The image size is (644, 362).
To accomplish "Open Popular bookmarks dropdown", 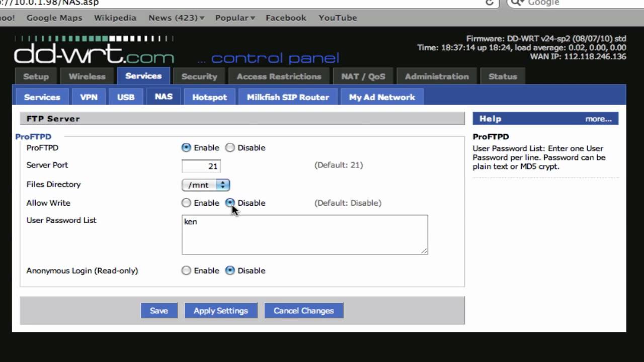I will (x=235, y=18).
